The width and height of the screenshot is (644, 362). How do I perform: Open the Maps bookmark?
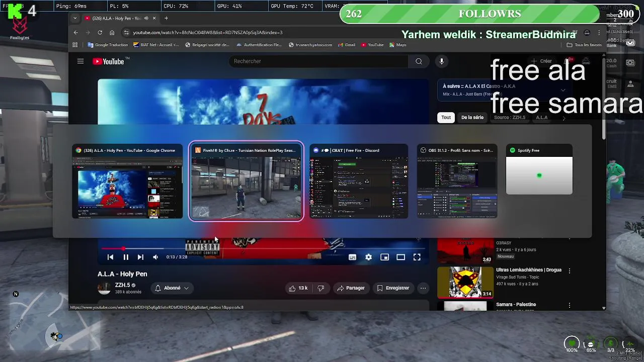pos(397,45)
